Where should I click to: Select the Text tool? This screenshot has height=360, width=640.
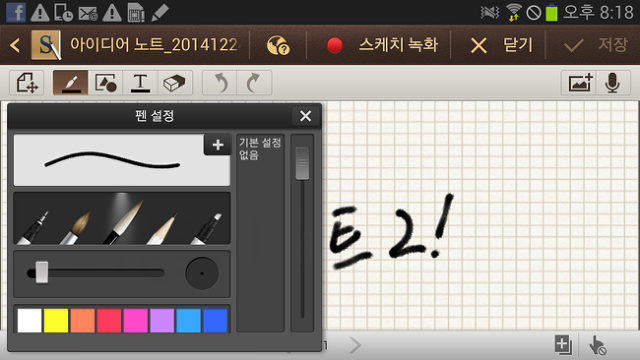140,83
